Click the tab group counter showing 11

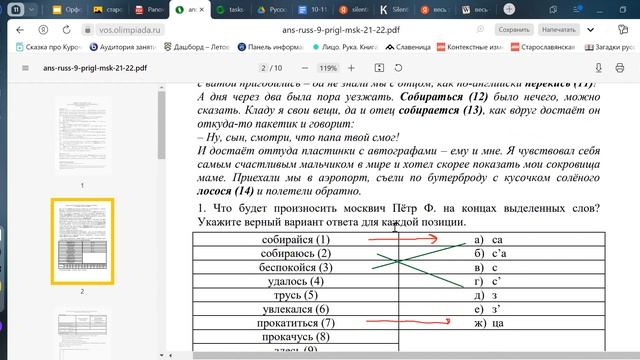point(16,9)
